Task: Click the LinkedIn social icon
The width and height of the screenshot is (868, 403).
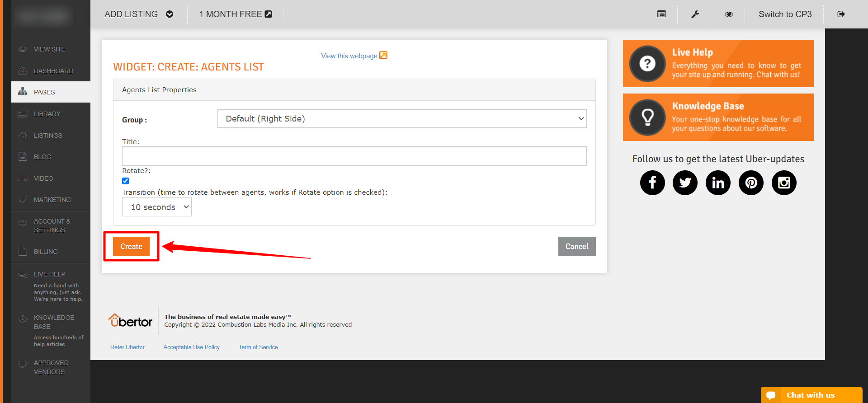Action: [718, 183]
